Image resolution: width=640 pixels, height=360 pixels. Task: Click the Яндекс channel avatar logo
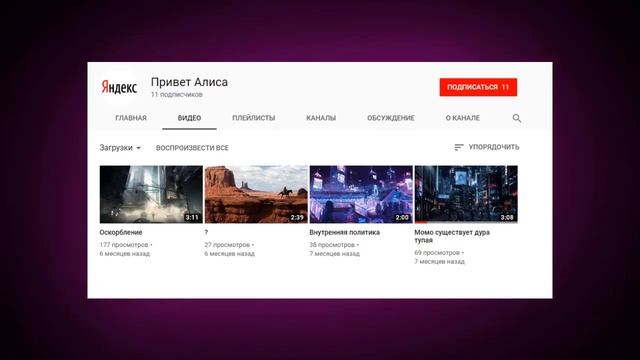point(119,87)
